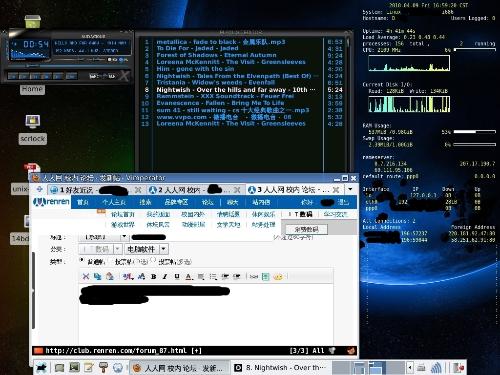Open the font family tool in the editor
The width and height of the screenshot is (500, 375).
(x=128, y=276)
